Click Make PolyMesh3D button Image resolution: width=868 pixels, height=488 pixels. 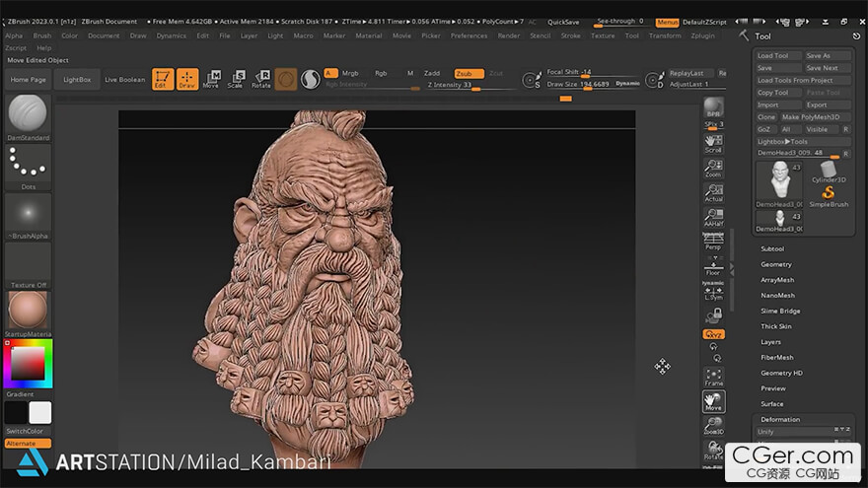coord(815,117)
